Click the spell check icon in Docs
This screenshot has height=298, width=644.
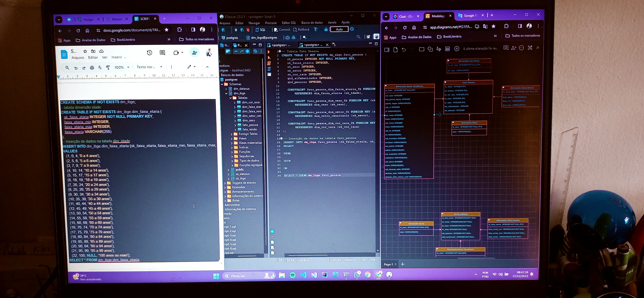(100, 67)
